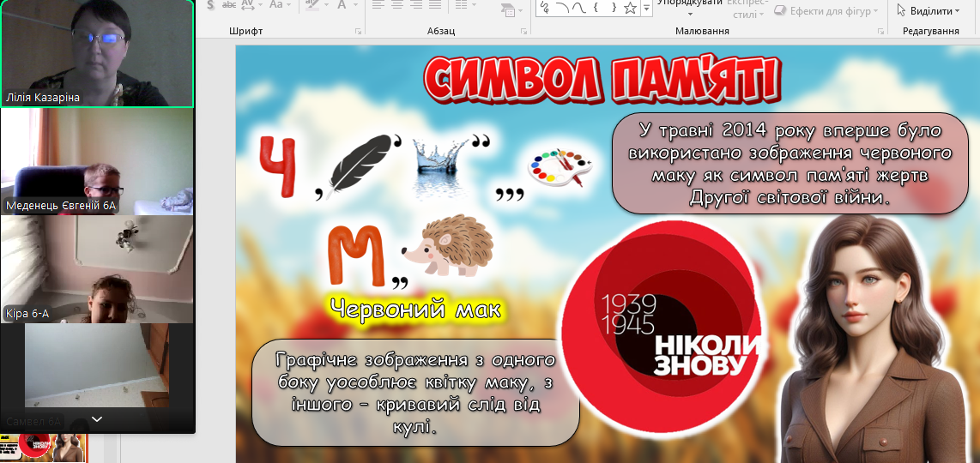Viewport: 980px width, 463px height.
Task: Open Шрифт dialog launcher
Action: click(358, 31)
